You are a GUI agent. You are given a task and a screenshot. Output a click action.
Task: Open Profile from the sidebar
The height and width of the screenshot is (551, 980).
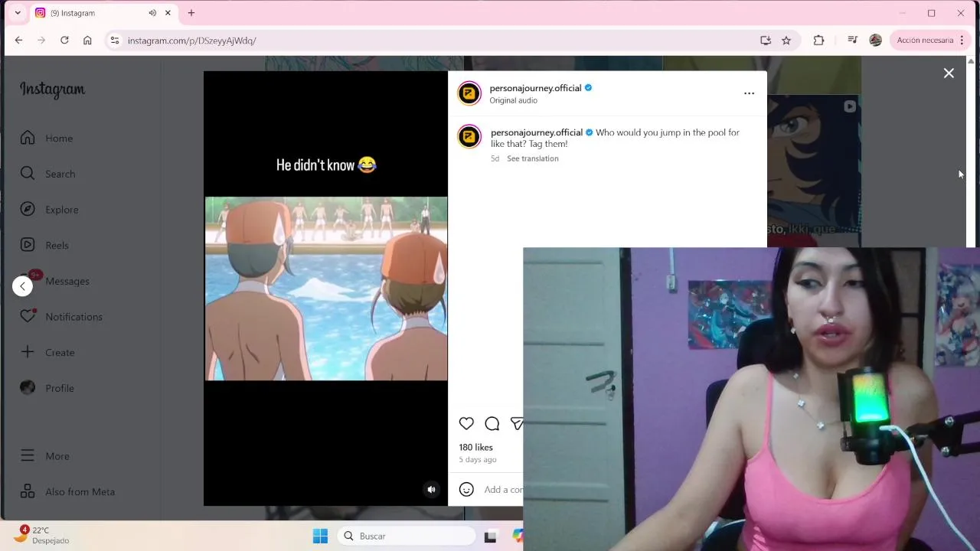pos(47,388)
